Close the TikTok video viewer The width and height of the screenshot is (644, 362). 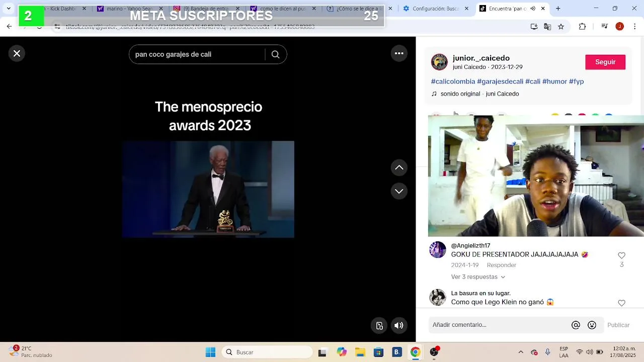[x=17, y=53]
